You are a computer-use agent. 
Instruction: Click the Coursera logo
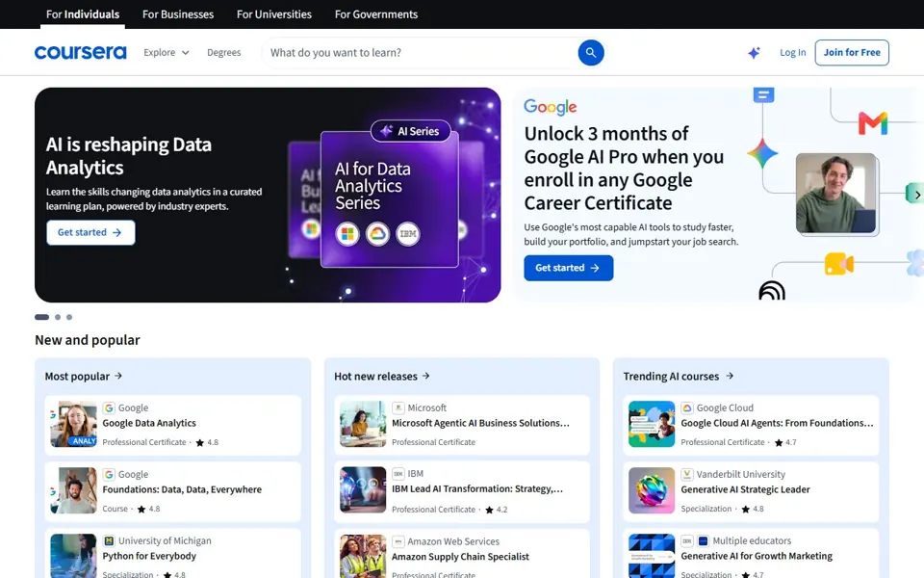80,52
